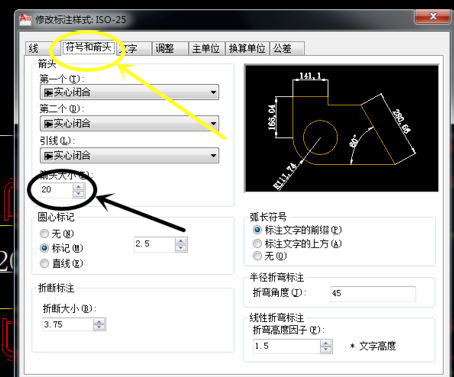Click the 实心闭合 arrow icon in 第二个
Screen dimensions: 454x377
click(x=48, y=124)
